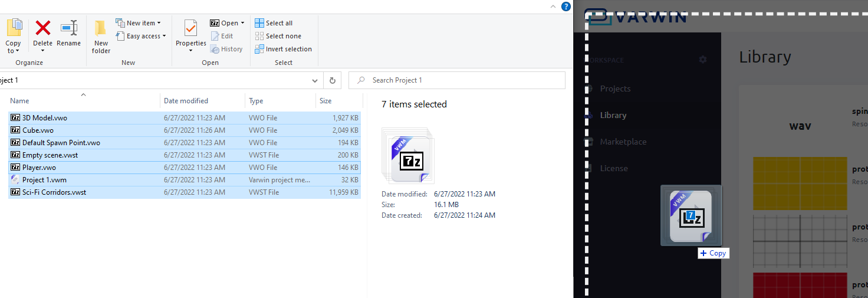868x298 pixels.
Task: Select the 3D Model.vwo file
Action: pyautogui.click(x=185, y=118)
